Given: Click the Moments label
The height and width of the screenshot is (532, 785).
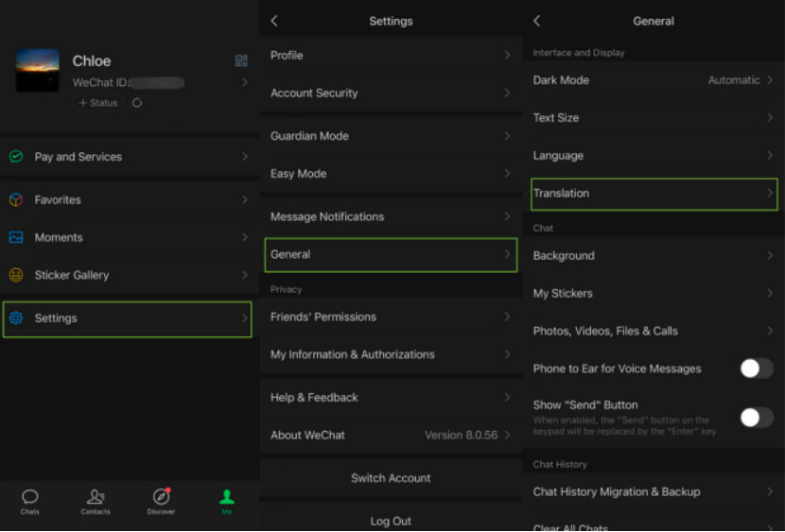Looking at the screenshot, I should 59,237.
